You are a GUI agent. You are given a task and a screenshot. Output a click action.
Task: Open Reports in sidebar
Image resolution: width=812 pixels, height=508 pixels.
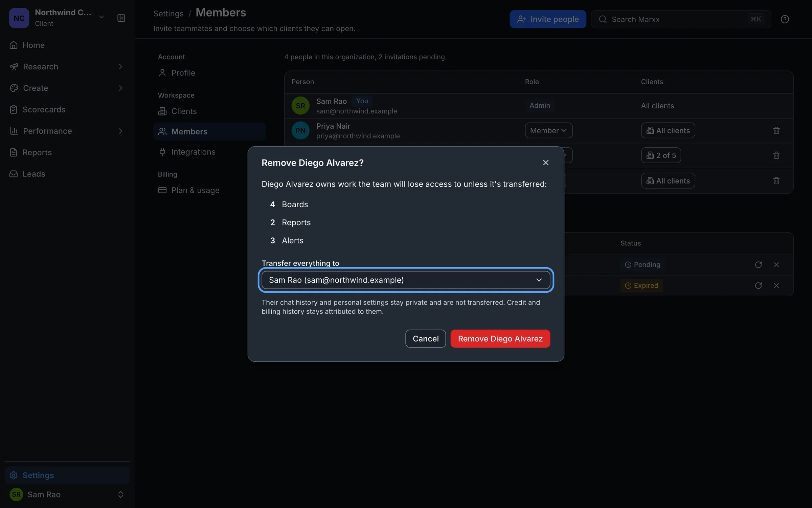(x=67, y=152)
